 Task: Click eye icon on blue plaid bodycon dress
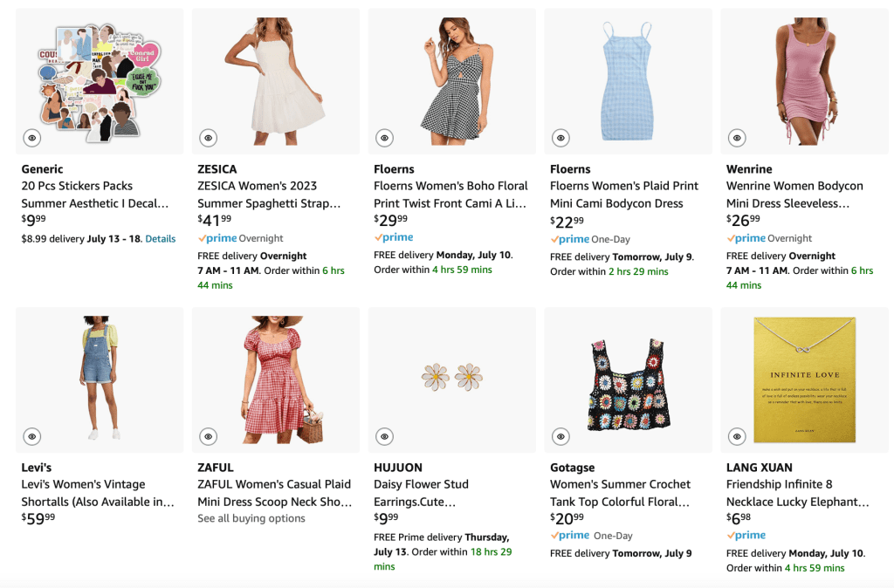(560, 138)
